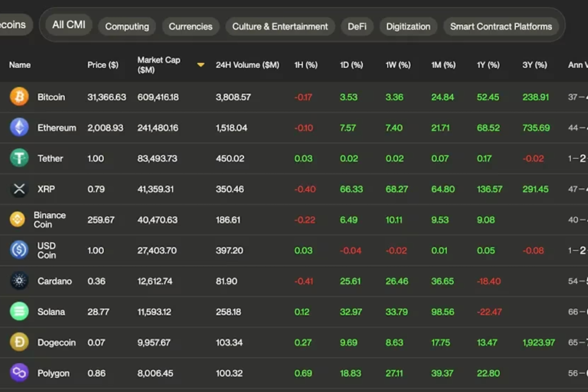Open the Binance Coin name link
Image resolution: width=588 pixels, height=392 pixels.
[50, 220]
